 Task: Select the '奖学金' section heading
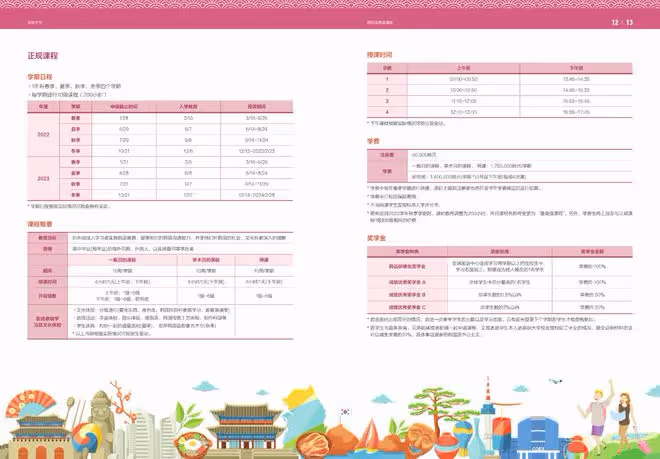point(376,238)
